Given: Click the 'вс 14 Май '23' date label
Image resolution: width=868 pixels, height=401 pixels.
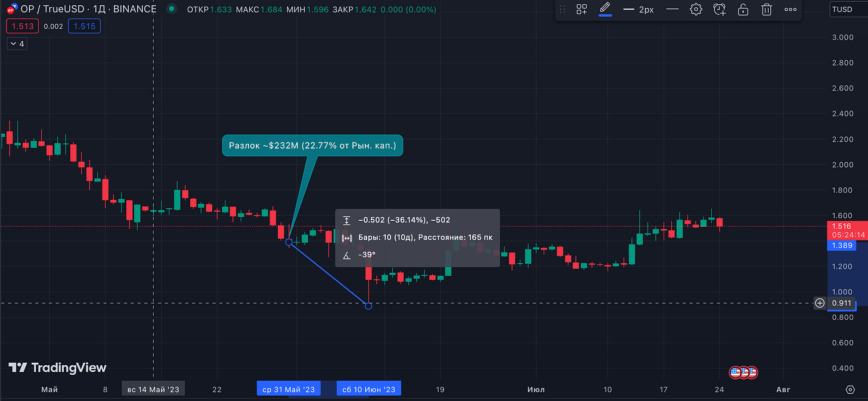Looking at the screenshot, I should 153,389.
